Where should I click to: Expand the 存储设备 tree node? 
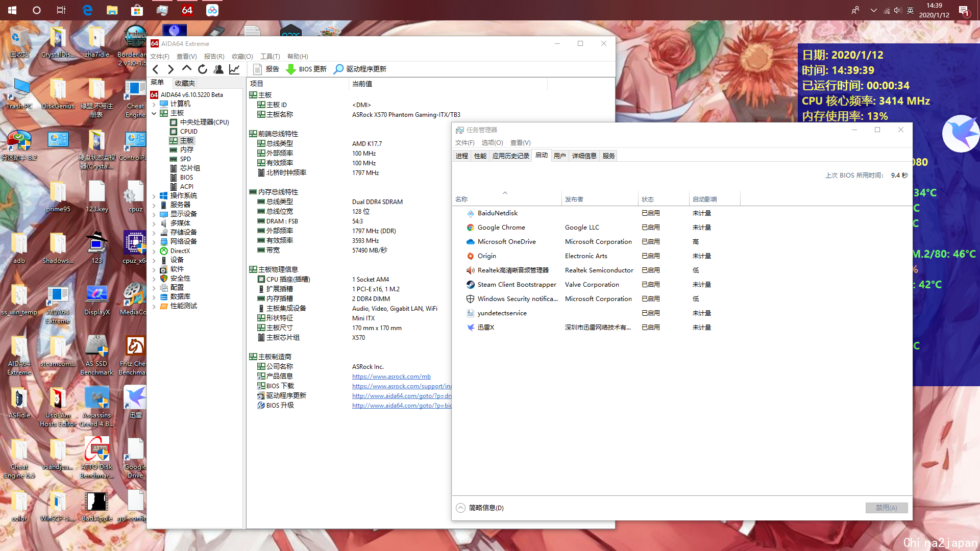(154, 233)
